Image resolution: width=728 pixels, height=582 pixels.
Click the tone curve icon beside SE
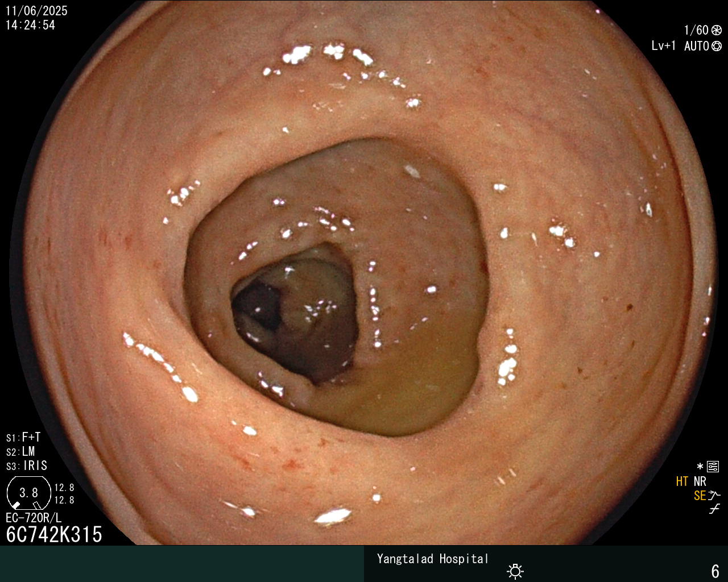(714, 496)
